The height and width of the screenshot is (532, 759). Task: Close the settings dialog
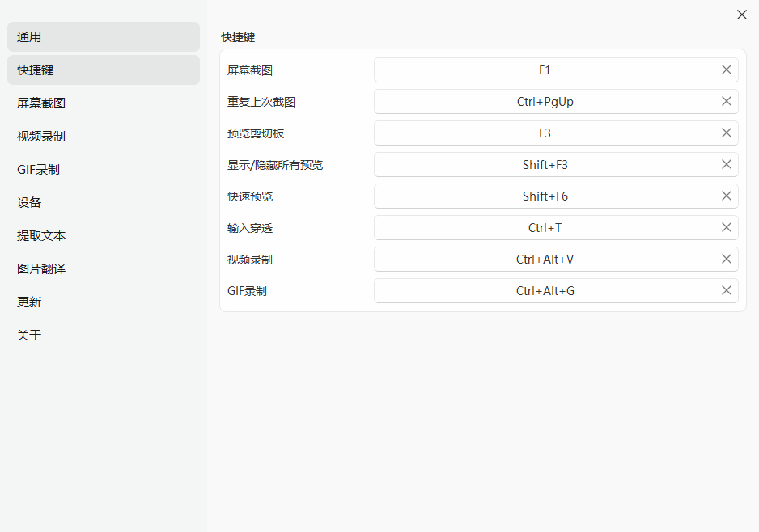(742, 15)
